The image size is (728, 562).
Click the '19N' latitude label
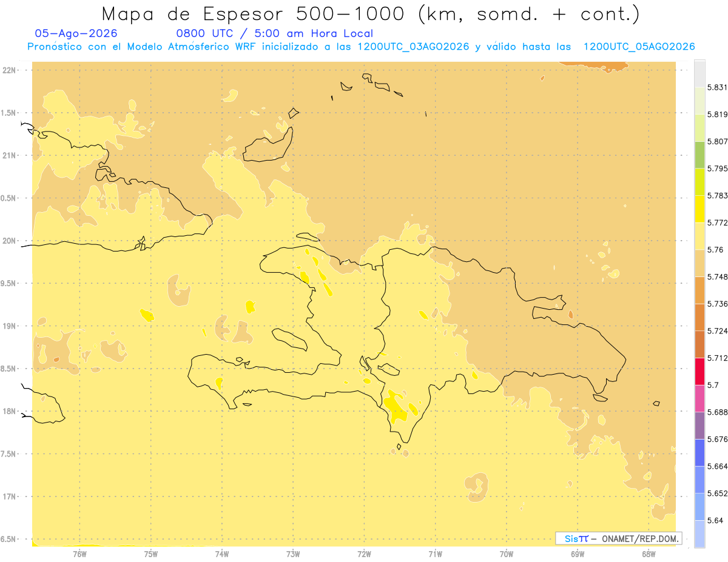[10, 326]
